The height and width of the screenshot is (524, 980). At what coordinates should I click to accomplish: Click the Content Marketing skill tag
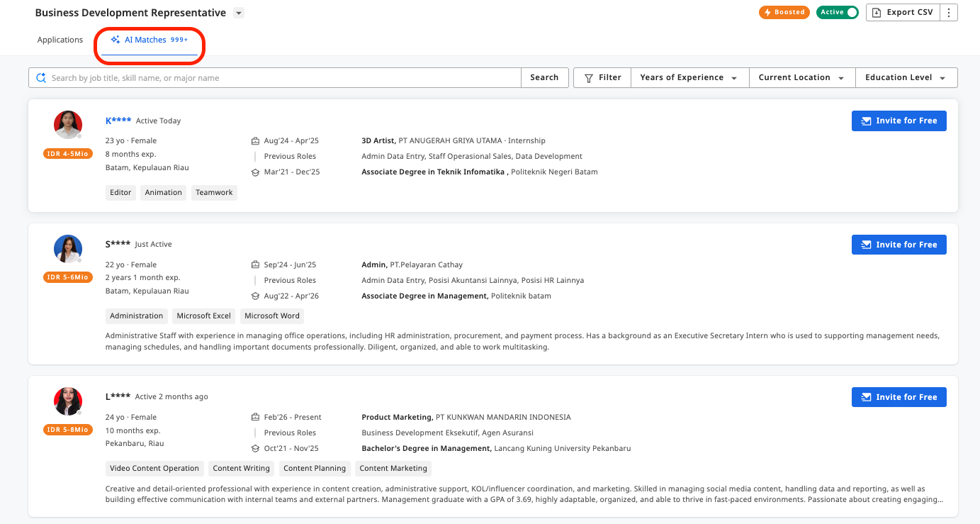(393, 468)
